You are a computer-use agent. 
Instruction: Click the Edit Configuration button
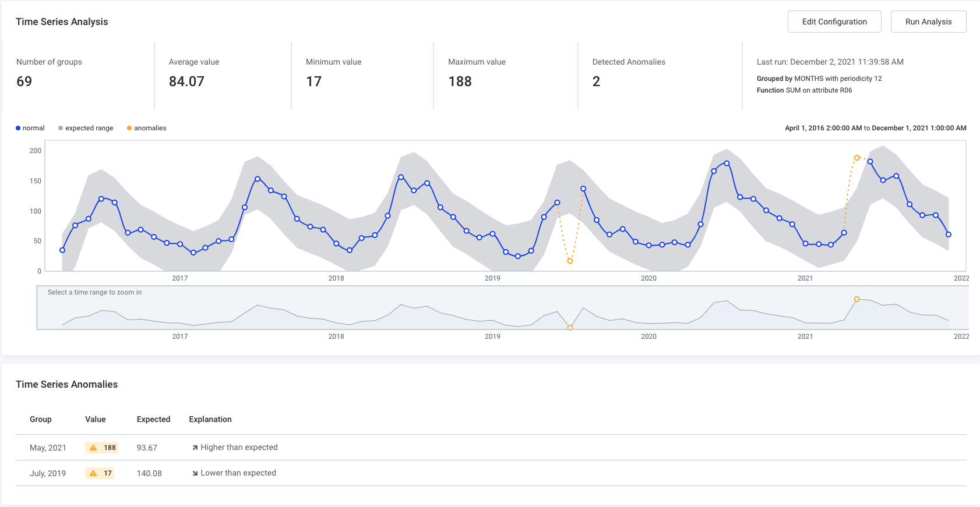(x=834, y=22)
